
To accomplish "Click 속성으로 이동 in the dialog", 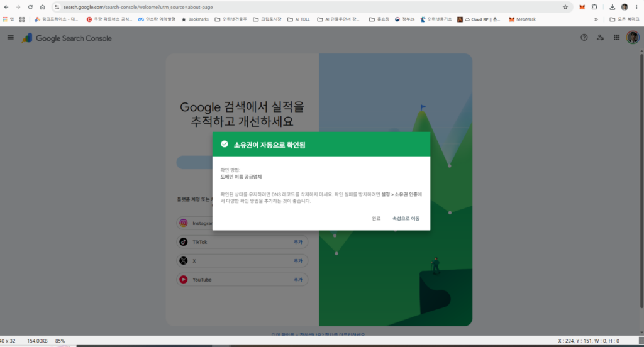I will 406,219.
